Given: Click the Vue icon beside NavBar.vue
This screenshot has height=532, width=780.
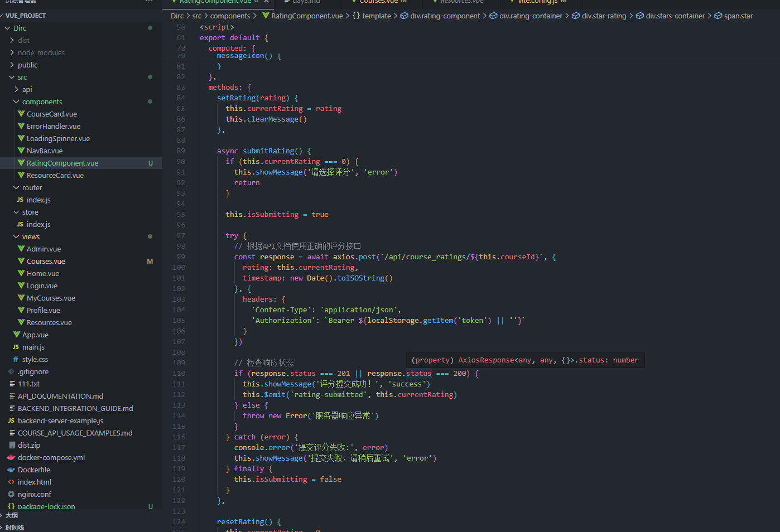Looking at the screenshot, I should pyautogui.click(x=21, y=151).
